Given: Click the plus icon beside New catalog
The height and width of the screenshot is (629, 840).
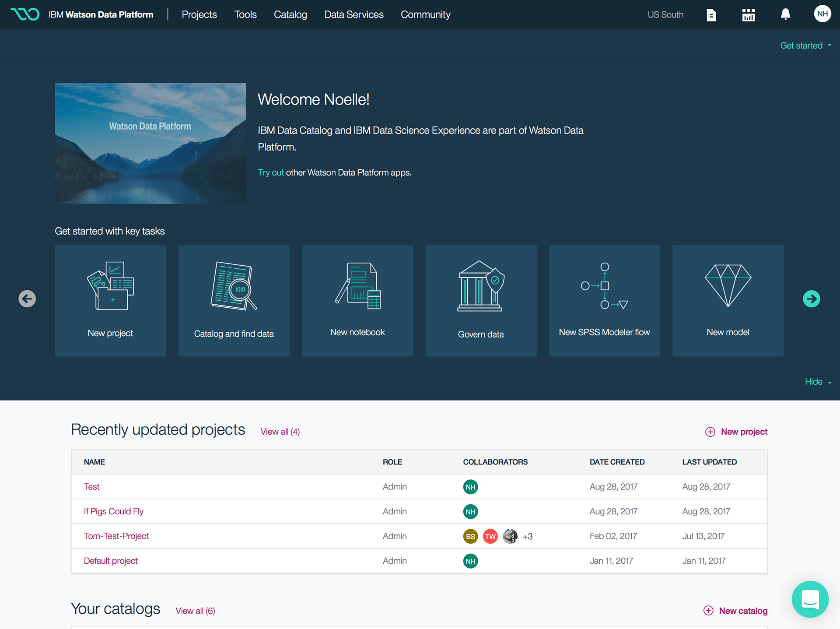Looking at the screenshot, I should click(x=708, y=611).
